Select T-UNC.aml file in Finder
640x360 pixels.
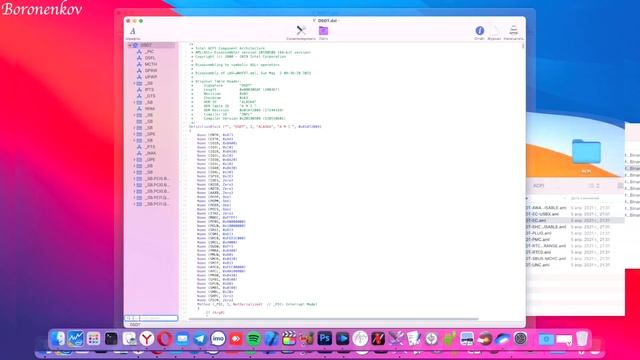[x=538, y=265]
